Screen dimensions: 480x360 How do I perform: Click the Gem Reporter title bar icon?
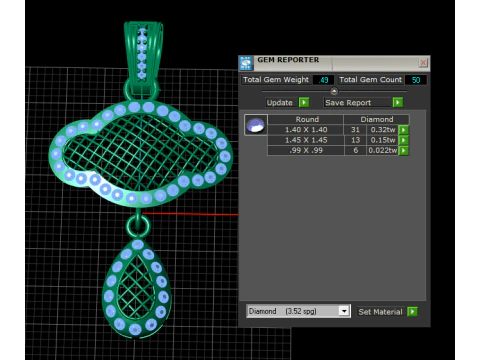pyautogui.click(x=246, y=63)
